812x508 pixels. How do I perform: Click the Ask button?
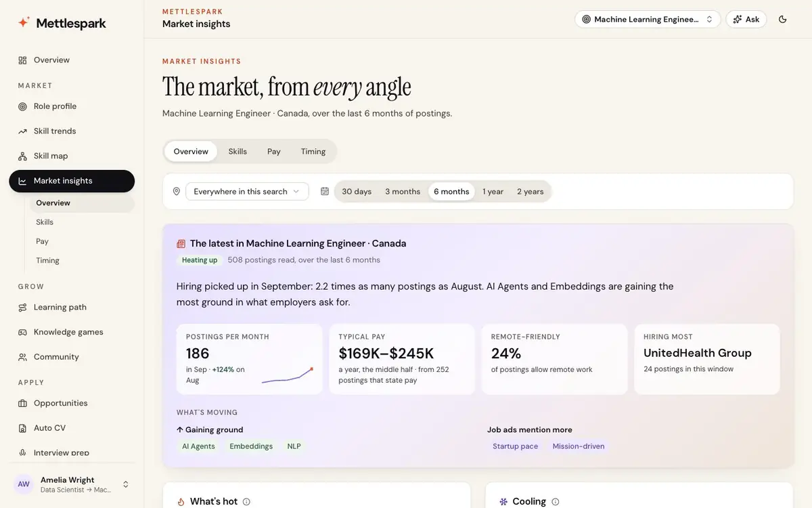[746, 20]
